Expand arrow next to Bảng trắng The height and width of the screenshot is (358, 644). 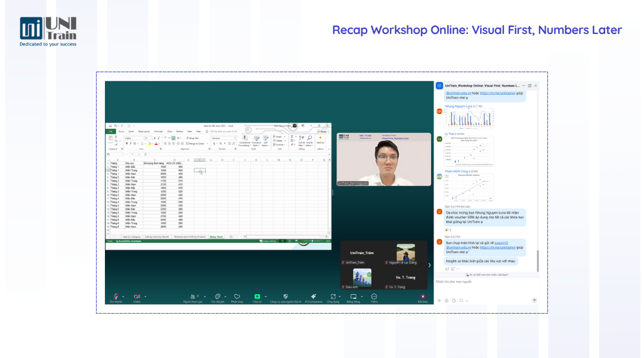[362, 297]
